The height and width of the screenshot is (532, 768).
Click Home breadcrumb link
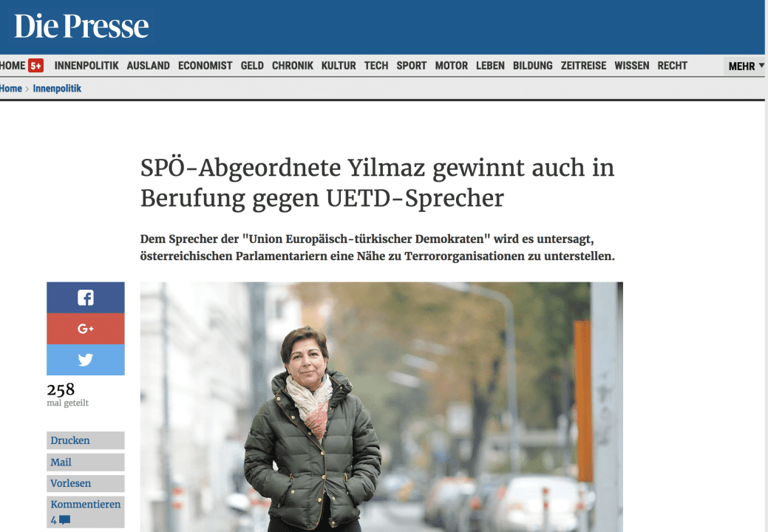[11, 89]
